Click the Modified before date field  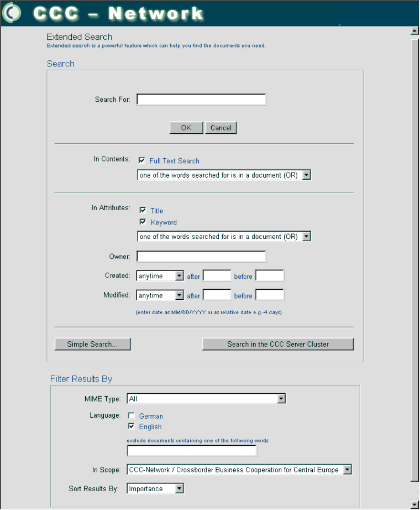coord(269,295)
